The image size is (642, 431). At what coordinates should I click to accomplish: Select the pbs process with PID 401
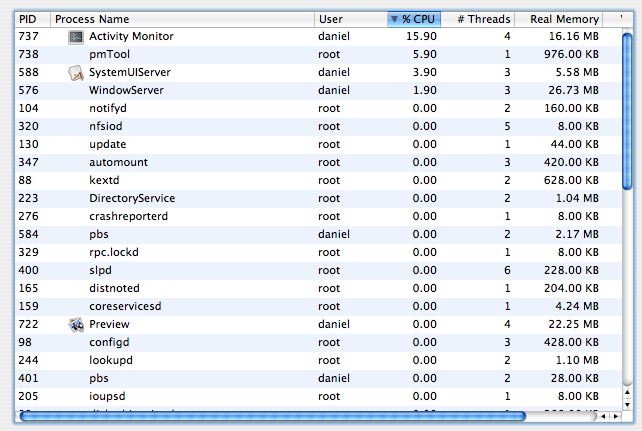pos(318,379)
